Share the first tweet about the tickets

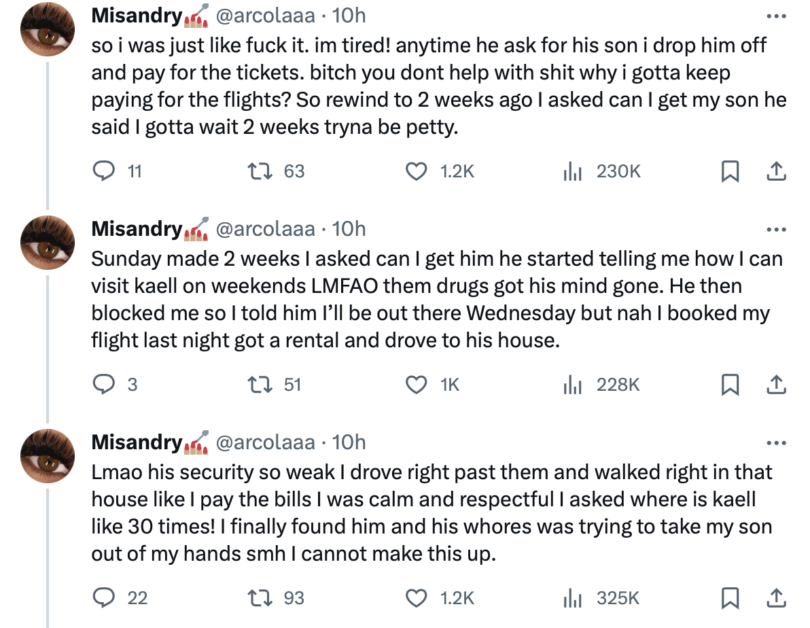pos(776,171)
